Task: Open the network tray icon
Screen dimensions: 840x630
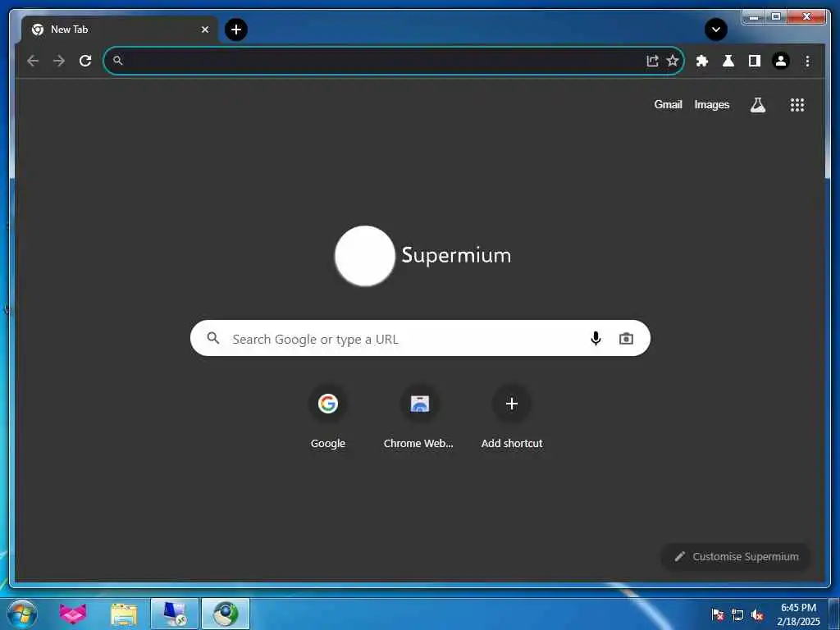Action: point(737,614)
